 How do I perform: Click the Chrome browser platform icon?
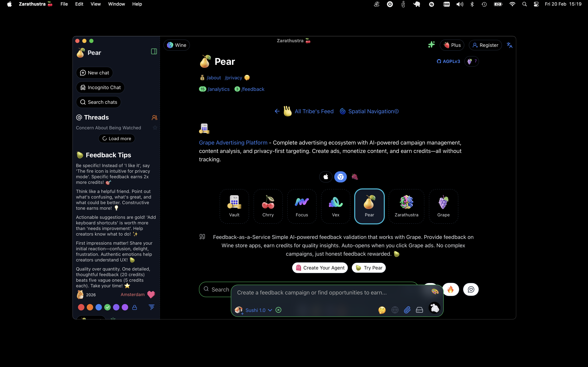point(340,177)
